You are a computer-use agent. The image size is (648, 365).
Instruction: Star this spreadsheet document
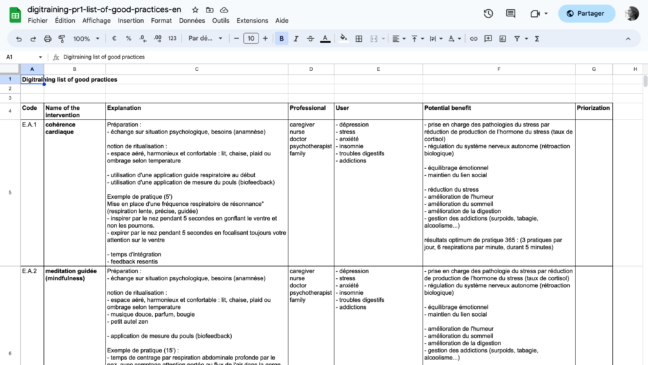tap(195, 10)
